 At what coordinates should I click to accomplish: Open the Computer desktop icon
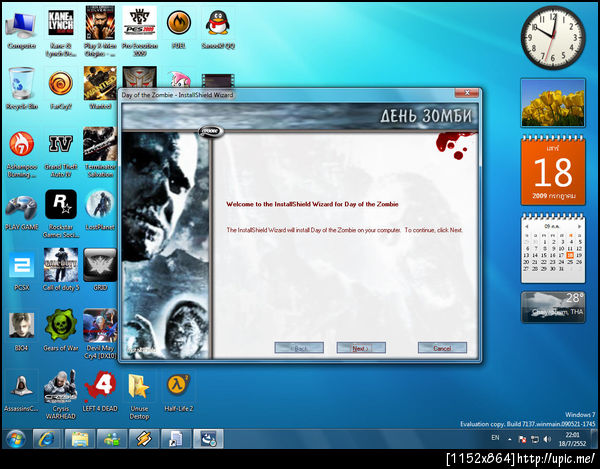21,31
